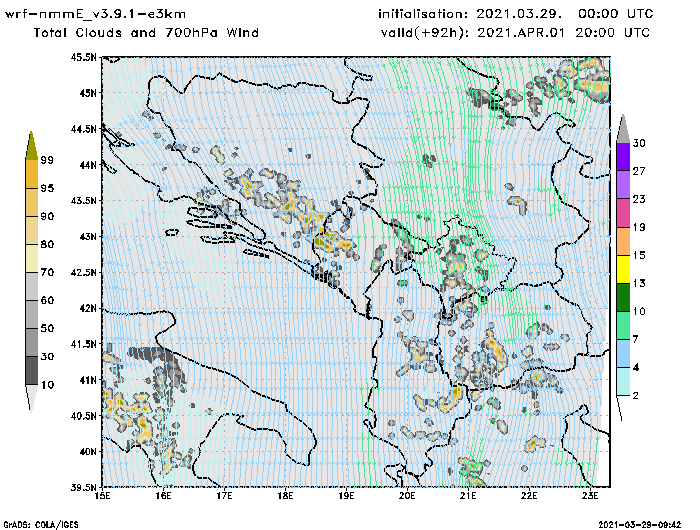700x530 pixels.
Task: Click the 19 label on wind legend
Action: pos(639,227)
